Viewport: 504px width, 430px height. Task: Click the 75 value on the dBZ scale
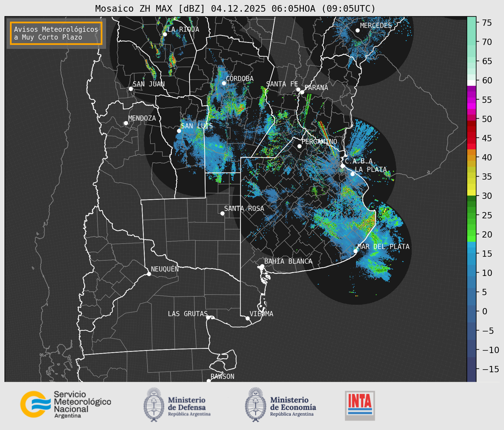tap(486, 23)
